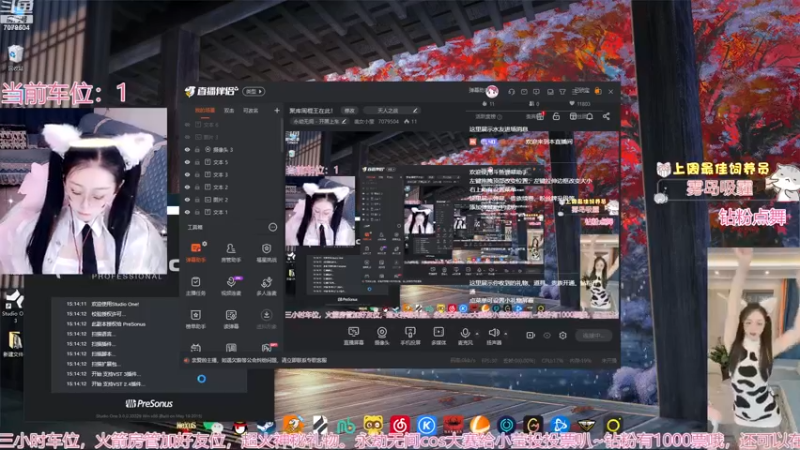Open the 视频连麦 tool
Screen dimensions: 800x450
click(231, 286)
